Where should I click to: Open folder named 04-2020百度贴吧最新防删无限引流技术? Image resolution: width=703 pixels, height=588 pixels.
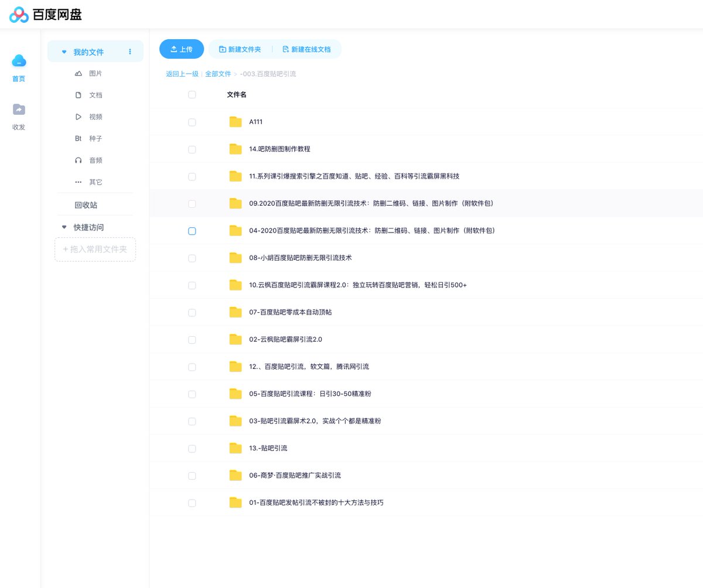pos(372,231)
